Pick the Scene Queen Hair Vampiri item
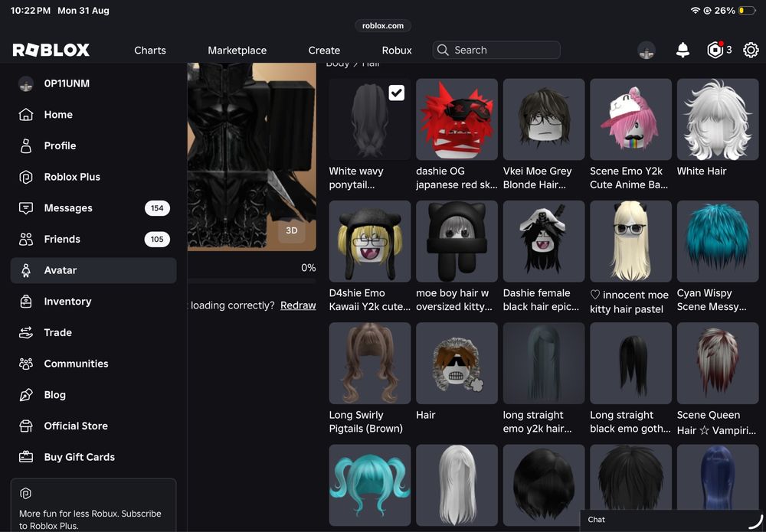The image size is (766, 532). (x=718, y=363)
